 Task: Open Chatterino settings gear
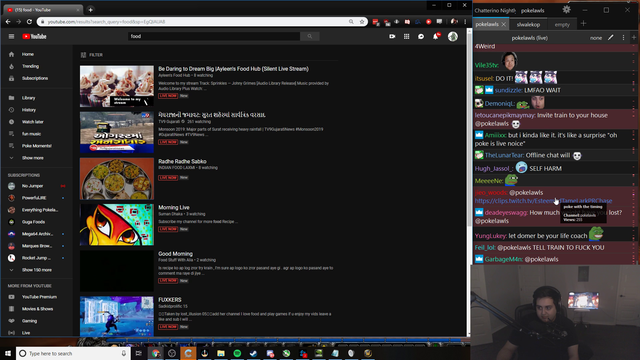(567, 10)
